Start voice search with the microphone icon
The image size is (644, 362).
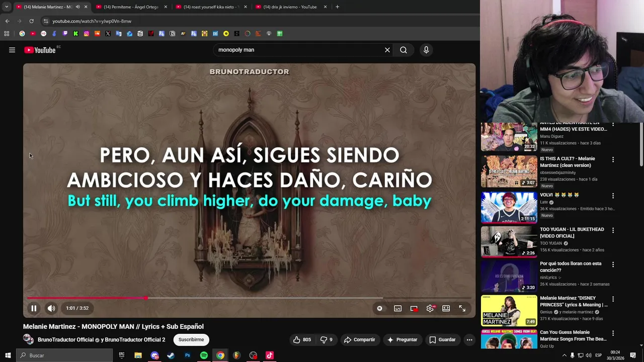[x=426, y=50]
